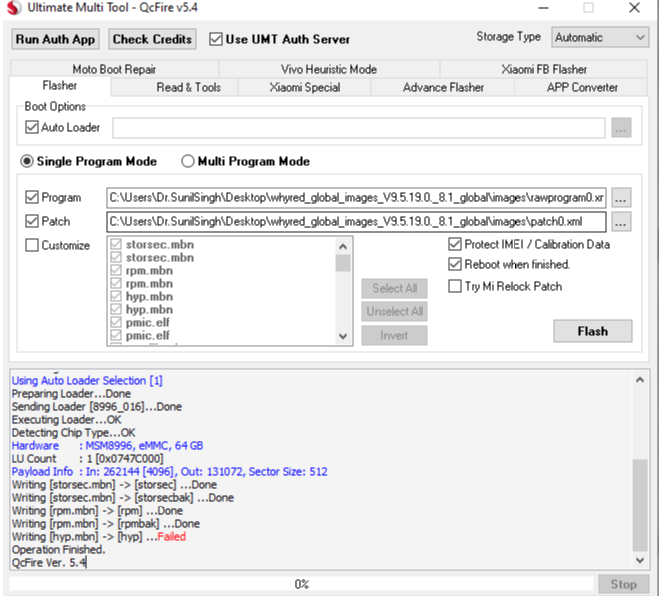The width and height of the screenshot is (659, 596).
Task: Toggle the first rpm.mbn list checkbox
Action: (116, 270)
